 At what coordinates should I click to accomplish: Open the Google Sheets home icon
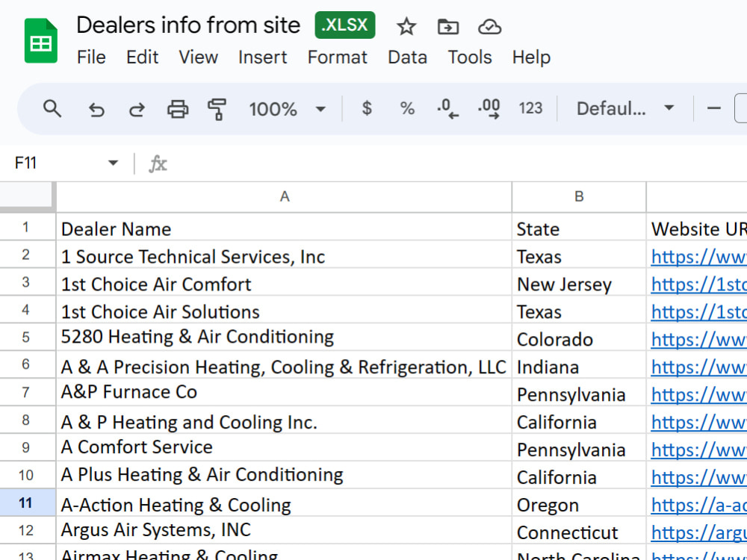click(41, 41)
